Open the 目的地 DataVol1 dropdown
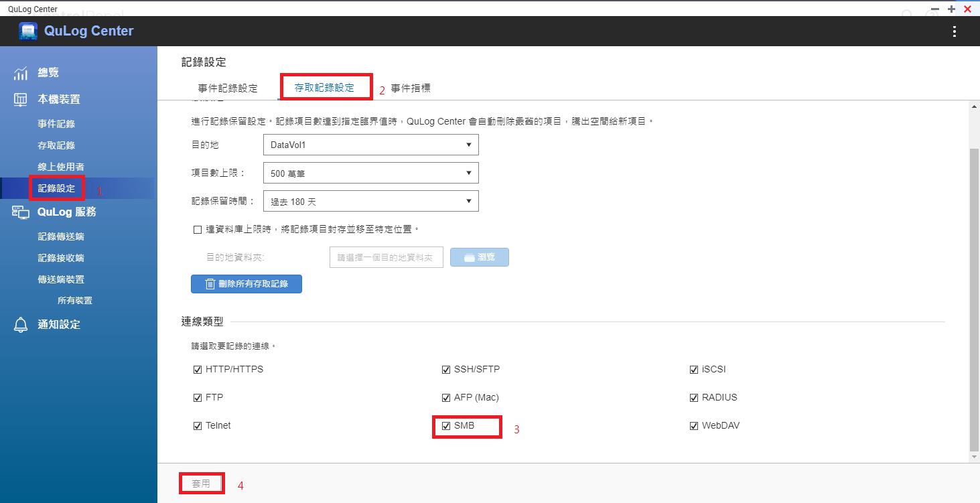 pos(371,145)
